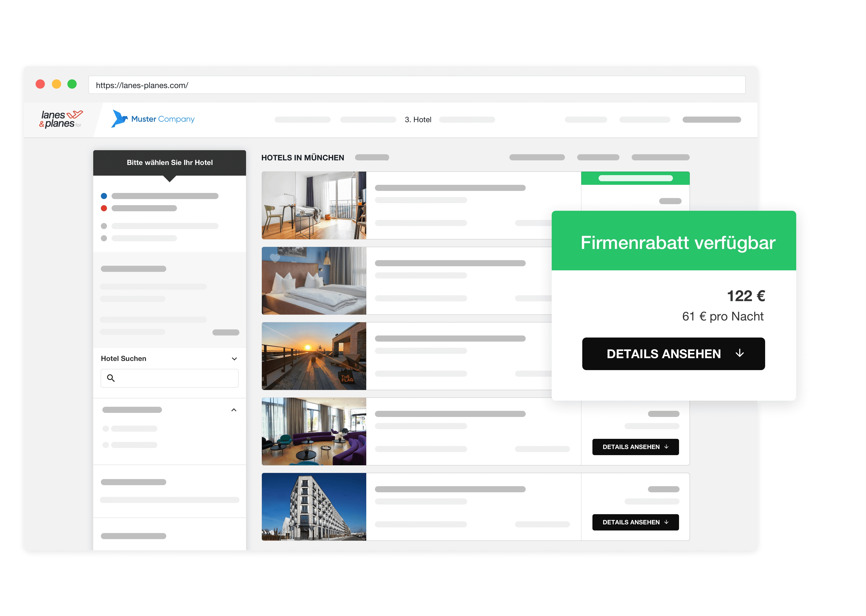Viewport: 866px width, 616px height.
Task: Click the red macOS close dot
Action: coord(40,84)
